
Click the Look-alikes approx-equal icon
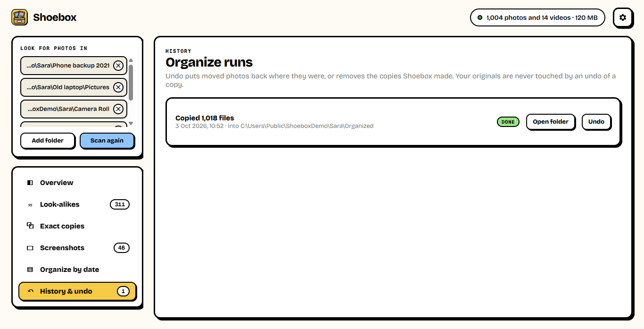pos(30,205)
